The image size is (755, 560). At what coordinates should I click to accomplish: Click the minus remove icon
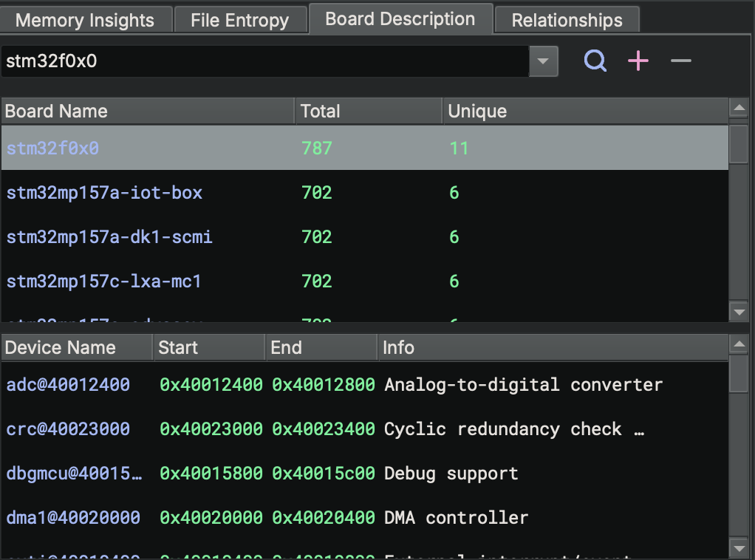tap(681, 61)
